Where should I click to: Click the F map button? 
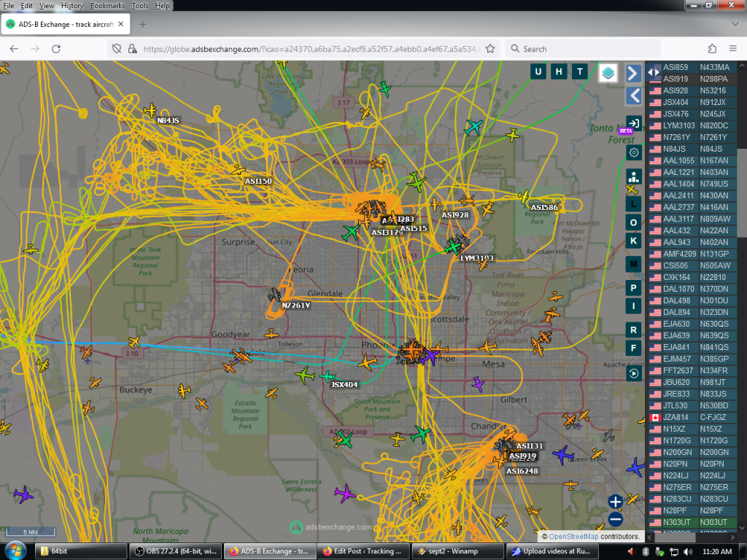(634, 349)
